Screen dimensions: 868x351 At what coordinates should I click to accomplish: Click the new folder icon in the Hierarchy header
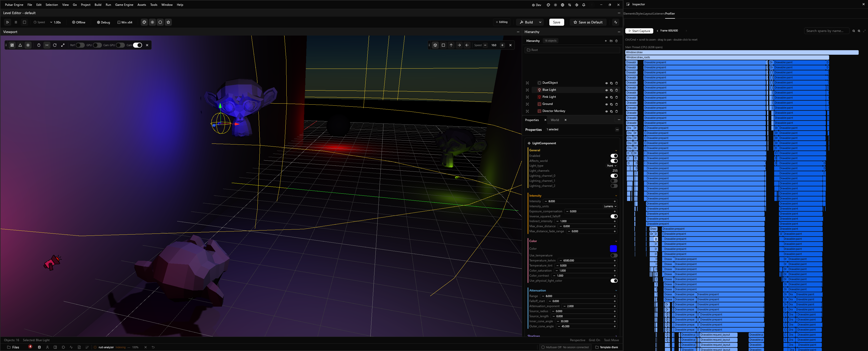point(611,41)
